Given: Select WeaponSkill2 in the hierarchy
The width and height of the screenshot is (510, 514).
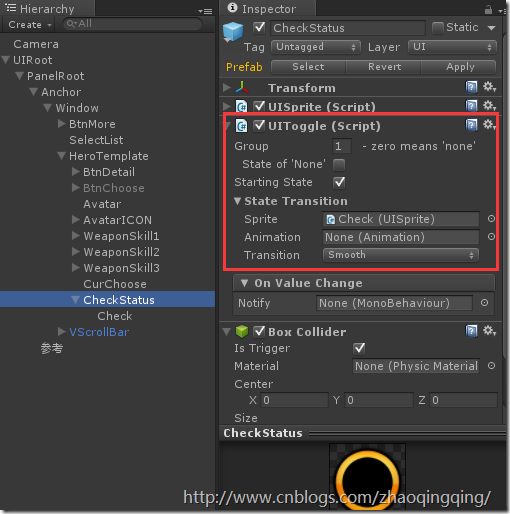Looking at the screenshot, I should [122, 252].
